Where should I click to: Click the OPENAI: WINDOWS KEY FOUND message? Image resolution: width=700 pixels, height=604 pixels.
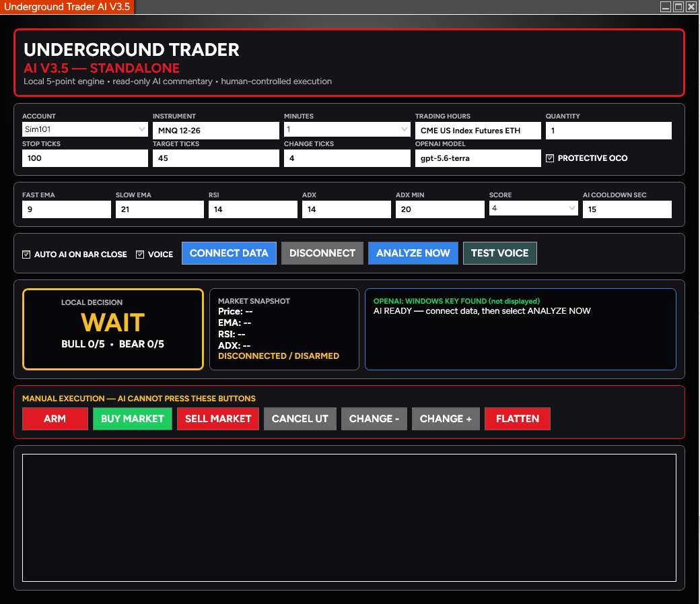click(456, 301)
